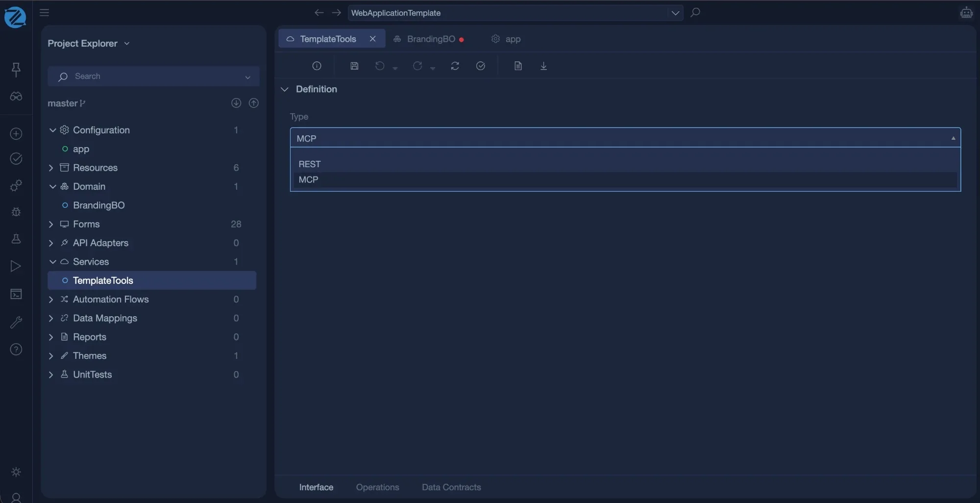980x503 pixels.
Task: Open the WebApplicationTemplate dropdown arrow
Action: point(675,13)
